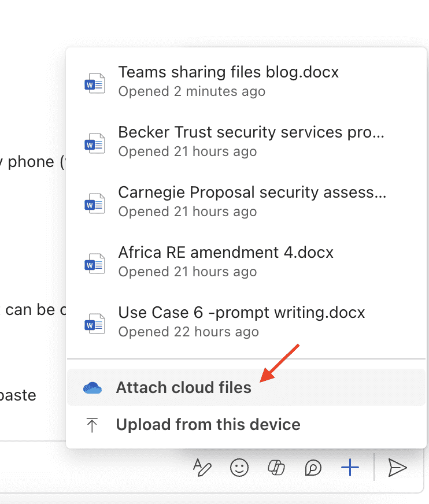Send the message with arrow icon
This screenshot has height=504, width=429.
pos(397,468)
